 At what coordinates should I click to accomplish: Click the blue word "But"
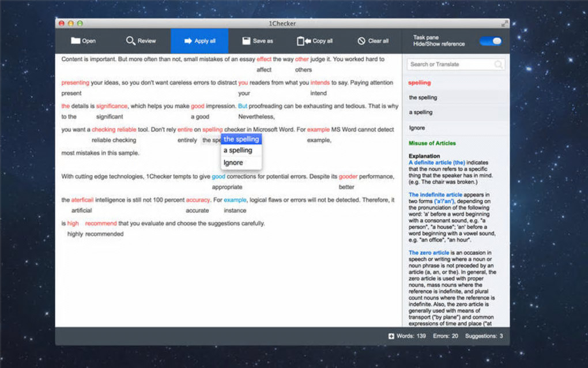(243, 106)
